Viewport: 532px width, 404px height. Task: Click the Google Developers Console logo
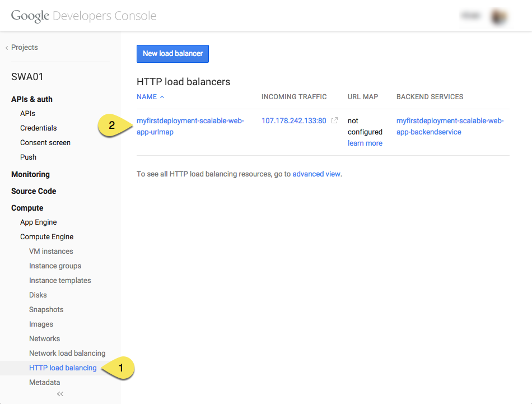point(83,16)
